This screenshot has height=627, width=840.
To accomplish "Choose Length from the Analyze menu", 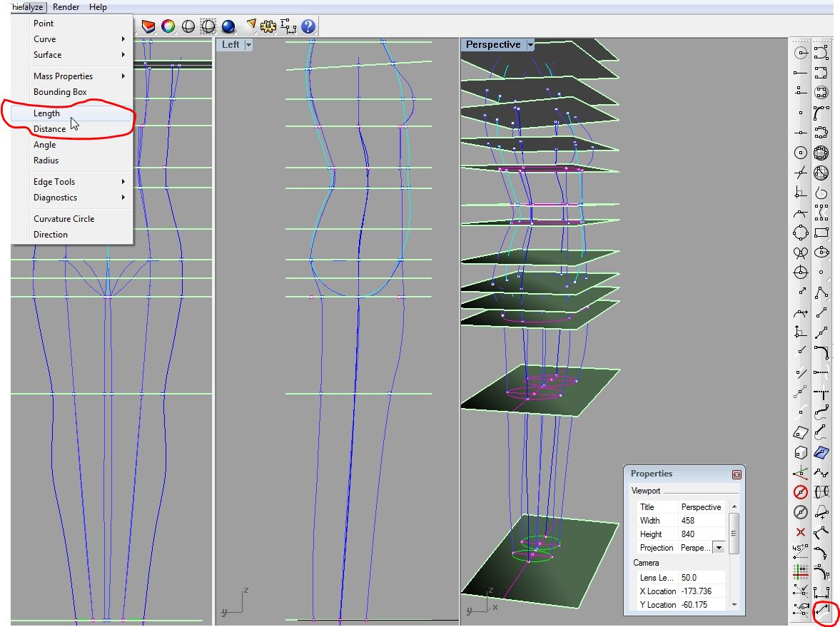I will pyautogui.click(x=47, y=113).
